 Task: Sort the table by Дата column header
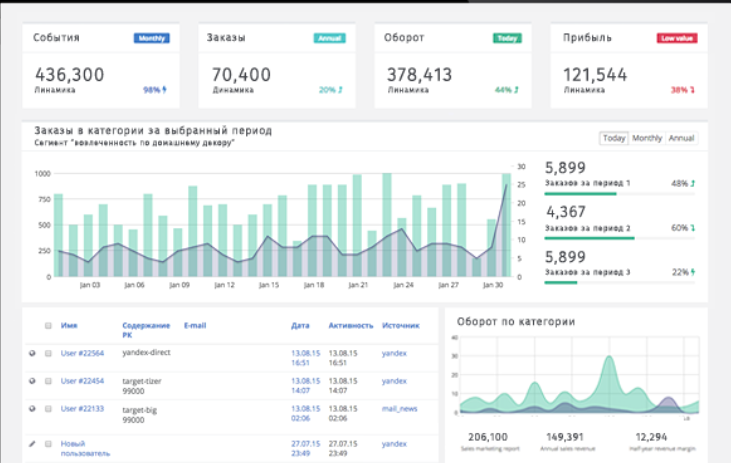pos(300,325)
